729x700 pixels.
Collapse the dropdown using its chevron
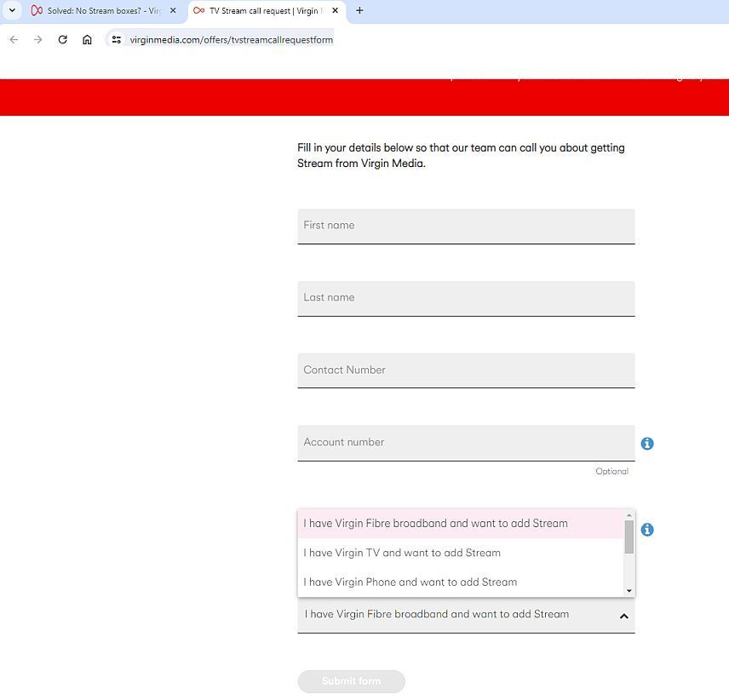coord(624,616)
